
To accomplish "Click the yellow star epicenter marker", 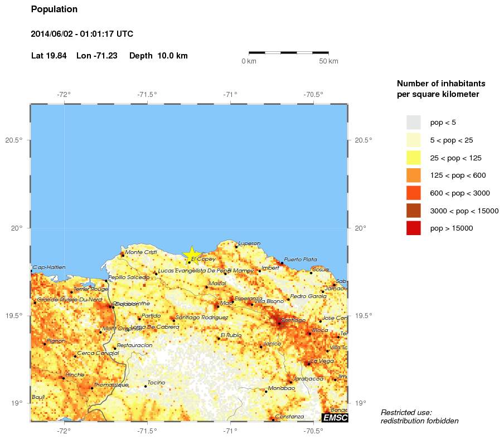I will pyautogui.click(x=191, y=255).
